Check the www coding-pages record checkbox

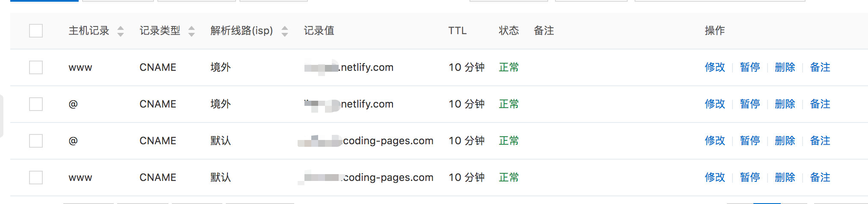pyautogui.click(x=36, y=178)
